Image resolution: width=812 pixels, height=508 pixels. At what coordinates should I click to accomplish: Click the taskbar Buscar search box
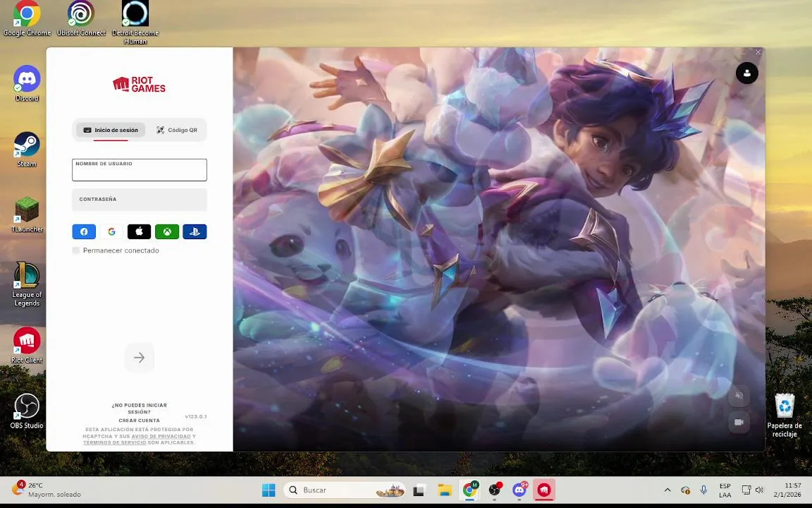pyautogui.click(x=345, y=490)
